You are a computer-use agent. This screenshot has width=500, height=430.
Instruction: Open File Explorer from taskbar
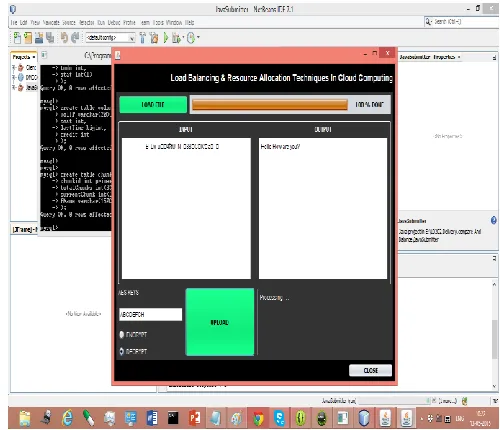[25, 418]
